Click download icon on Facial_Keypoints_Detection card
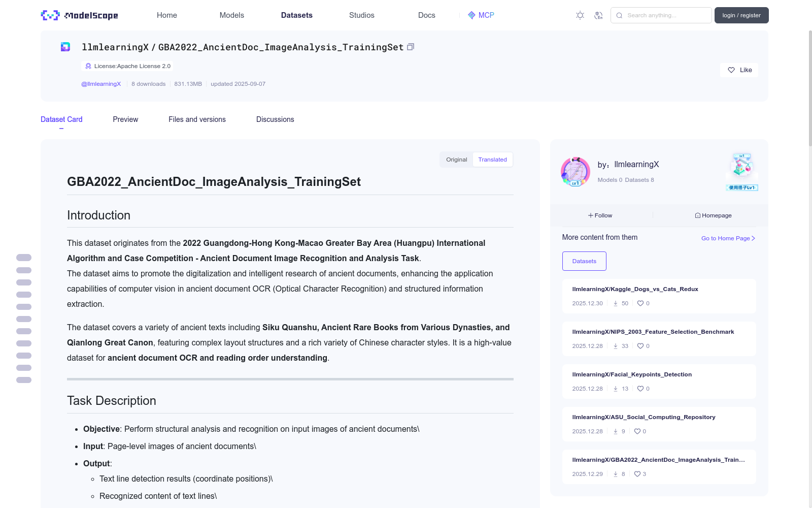The image size is (812, 508). [616, 389]
